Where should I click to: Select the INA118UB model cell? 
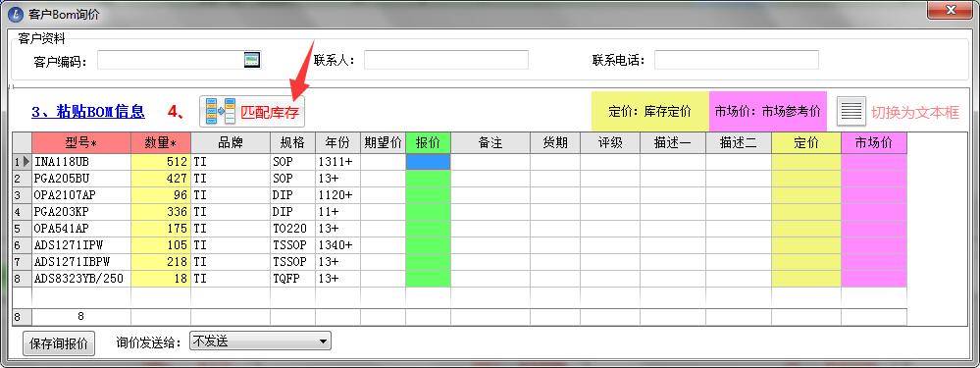click(81, 162)
